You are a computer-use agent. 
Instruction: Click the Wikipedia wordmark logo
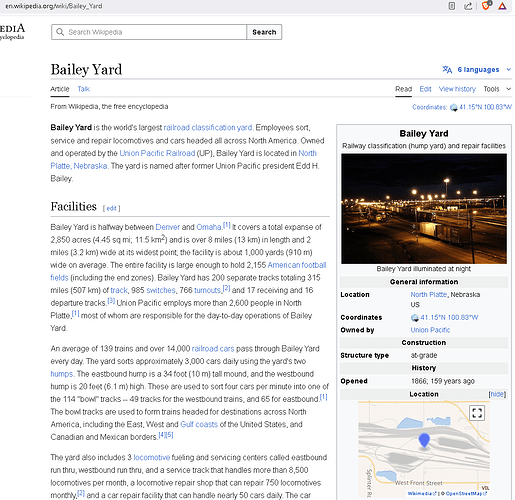[12, 32]
